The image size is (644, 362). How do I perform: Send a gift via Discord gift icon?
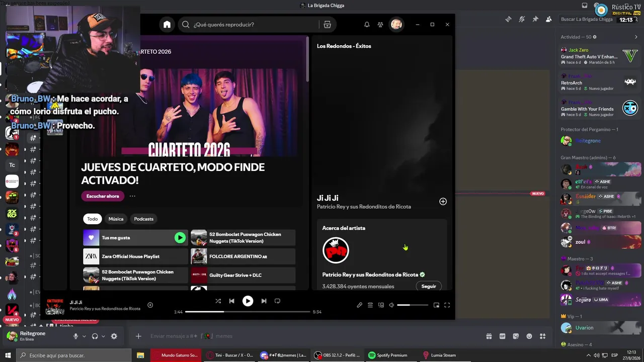pos(489,336)
